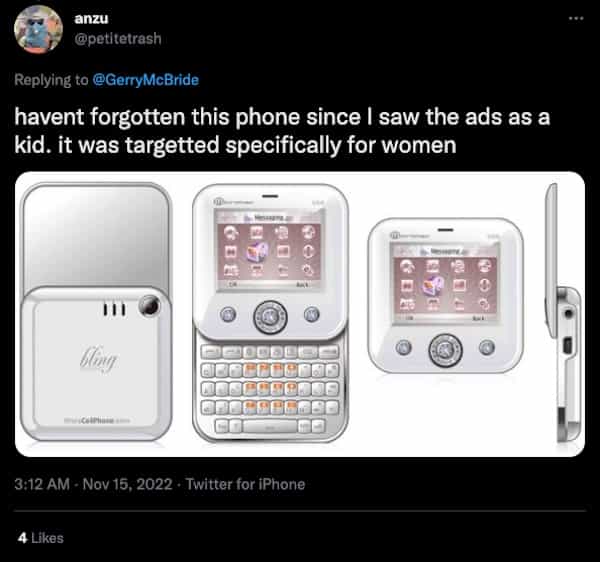Click the circular d-pad on the slid-open phone

(x=268, y=317)
